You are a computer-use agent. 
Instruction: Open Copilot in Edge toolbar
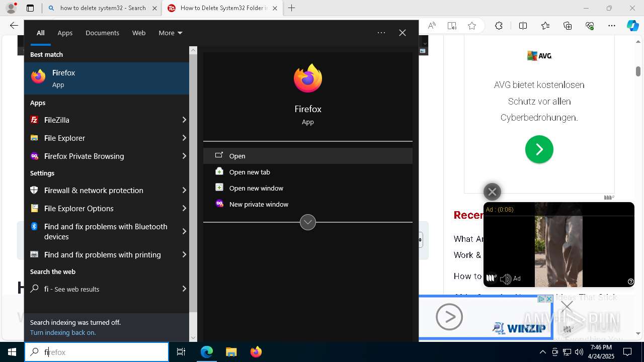(632, 26)
